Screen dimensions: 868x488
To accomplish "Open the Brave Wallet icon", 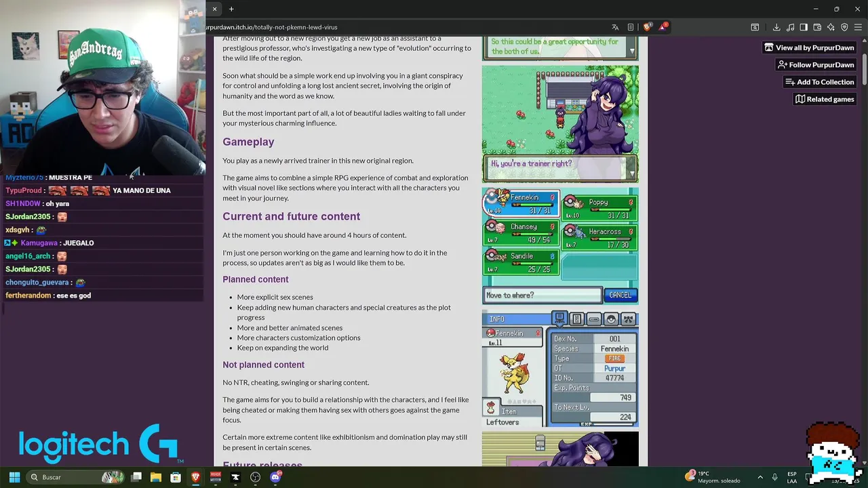I will tap(817, 27).
